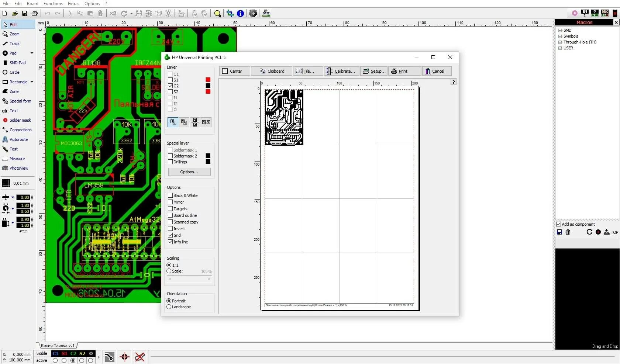Open the blue info icon in toolbar
This screenshot has height=364, width=620.
click(240, 13)
